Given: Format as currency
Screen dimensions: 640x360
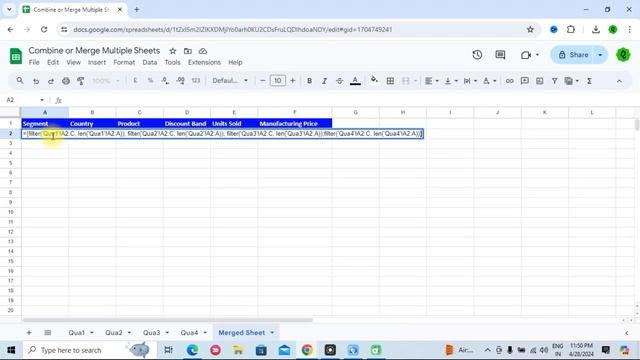Looking at the screenshot, I should pos(135,81).
